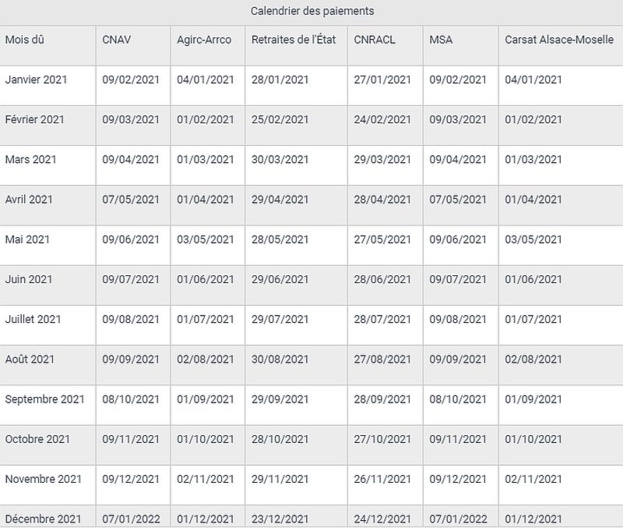Select the 'Février 2021' row label
This screenshot has width=623, height=528.
[x=35, y=120]
